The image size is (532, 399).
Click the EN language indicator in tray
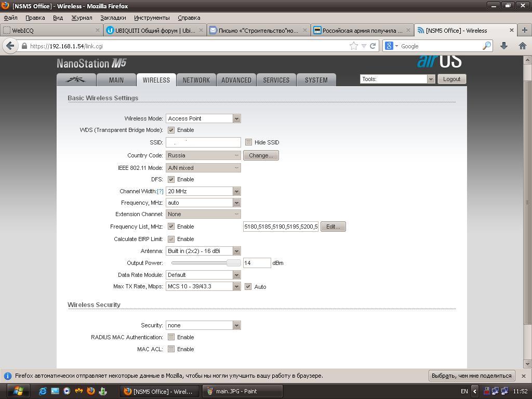464,391
